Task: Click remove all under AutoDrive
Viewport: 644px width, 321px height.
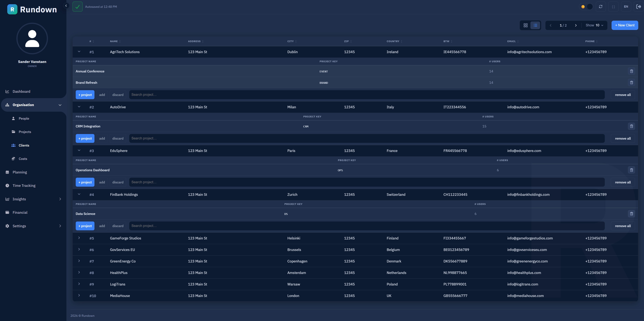Action: tap(623, 138)
